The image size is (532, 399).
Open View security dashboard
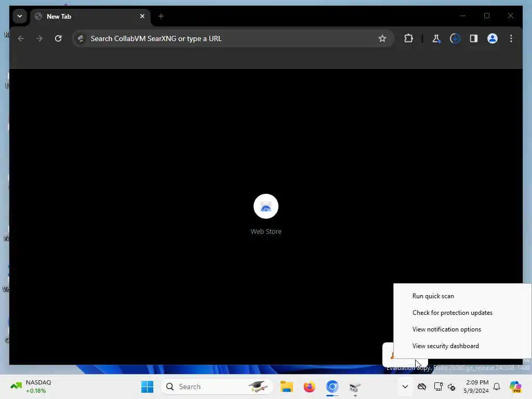point(445,345)
